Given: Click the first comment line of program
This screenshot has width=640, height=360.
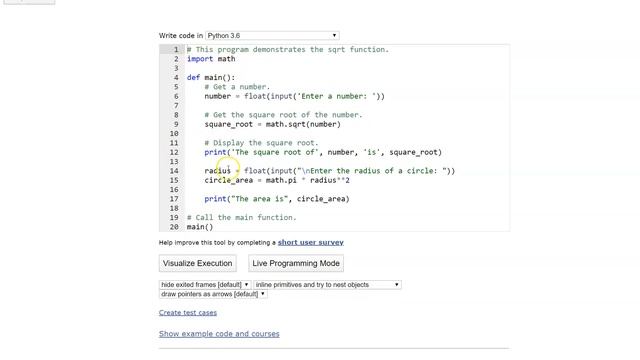Looking at the screenshot, I should coord(288,49).
